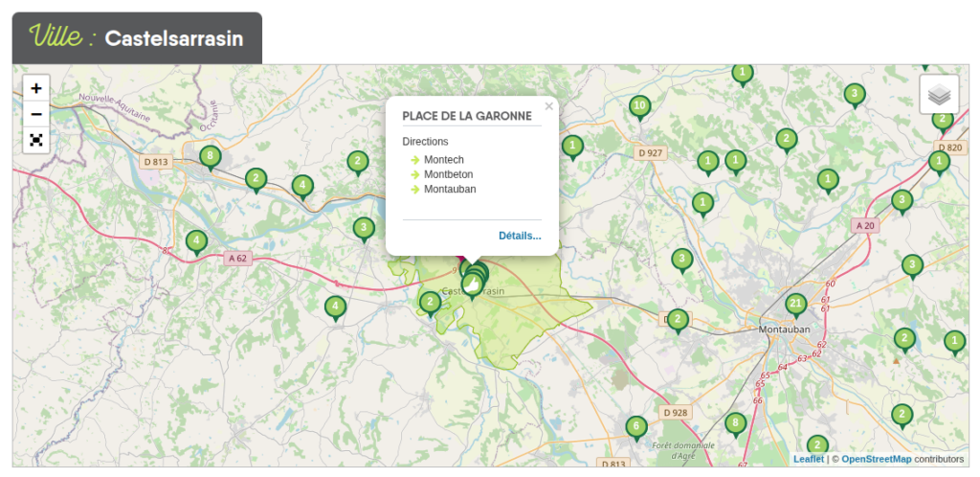The width and height of the screenshot is (980, 477).
Task: Close the Place de la Garonne popup
Action: tap(548, 107)
